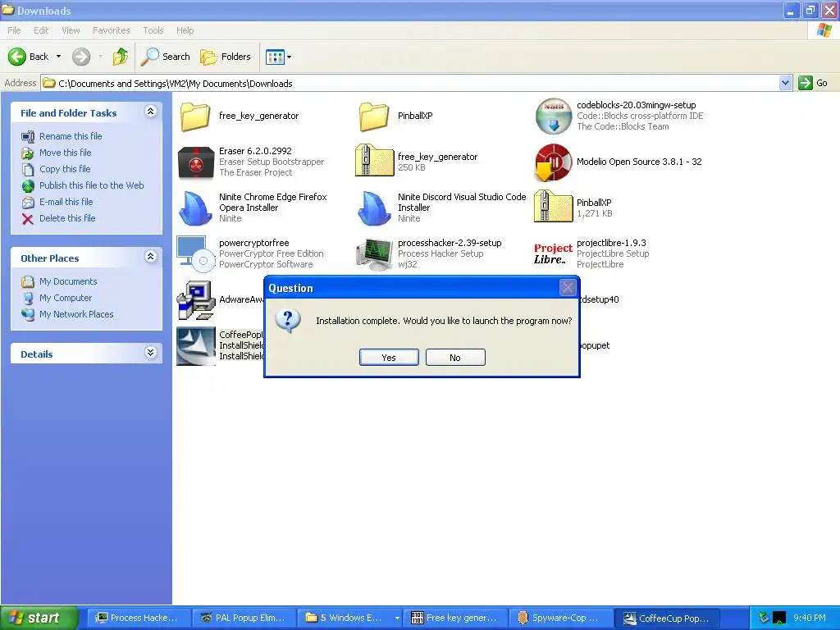Close the Question dialog with X
The image size is (840, 630).
pos(568,288)
